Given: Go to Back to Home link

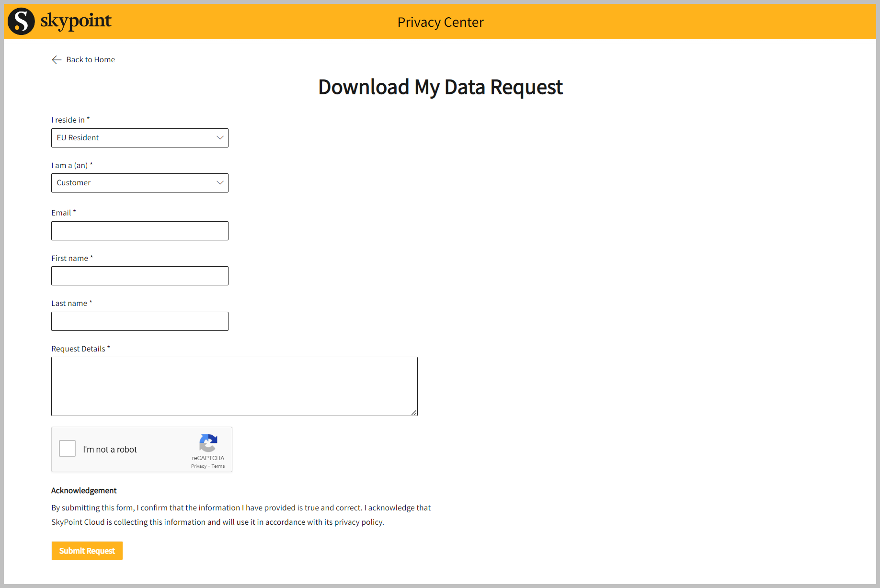Looking at the screenshot, I should click(x=91, y=60).
